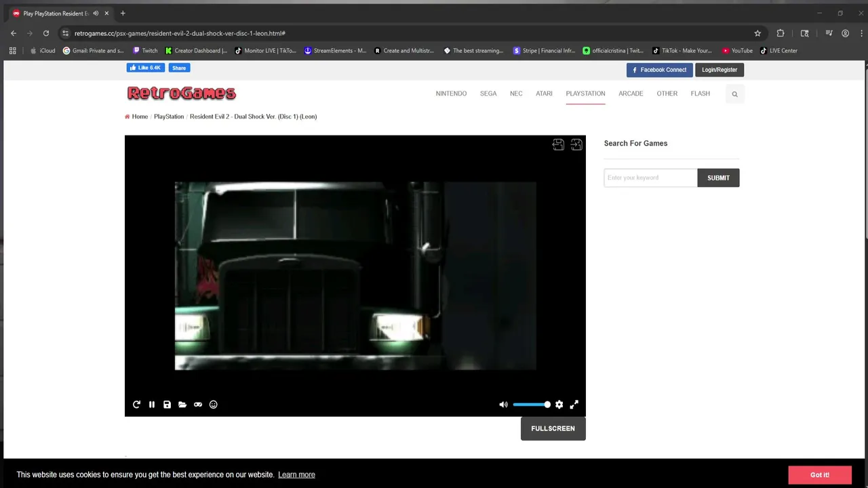
Task: Click Resident Evil 2 breadcrumb text
Action: 253,117
